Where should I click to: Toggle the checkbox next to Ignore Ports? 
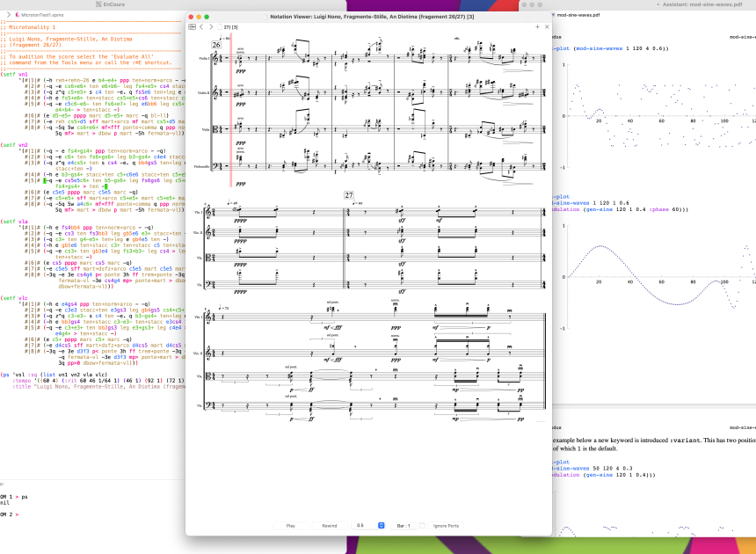pos(421,525)
